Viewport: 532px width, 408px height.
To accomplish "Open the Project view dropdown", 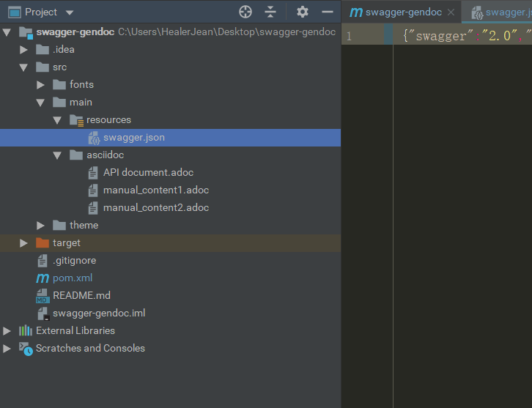I will [x=70, y=12].
